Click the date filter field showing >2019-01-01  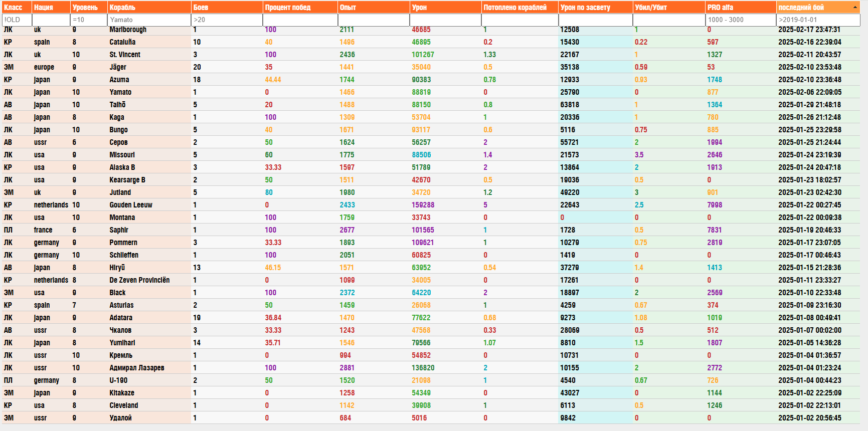[x=818, y=20]
